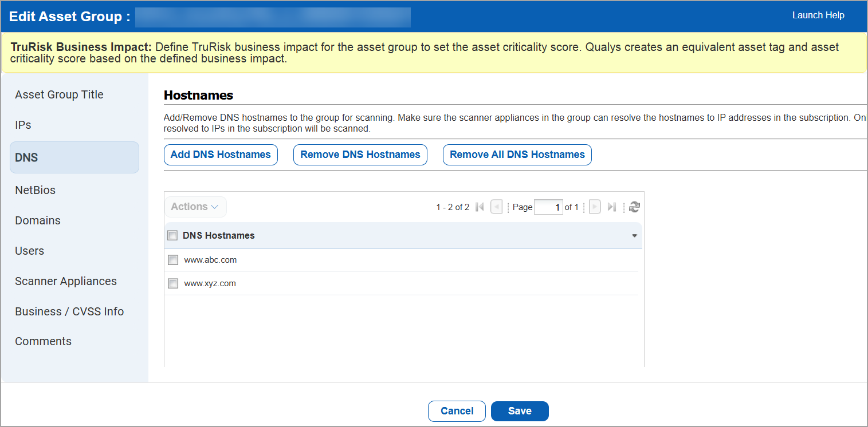Save the asset group changes
This screenshot has height=427, width=868.
point(520,411)
